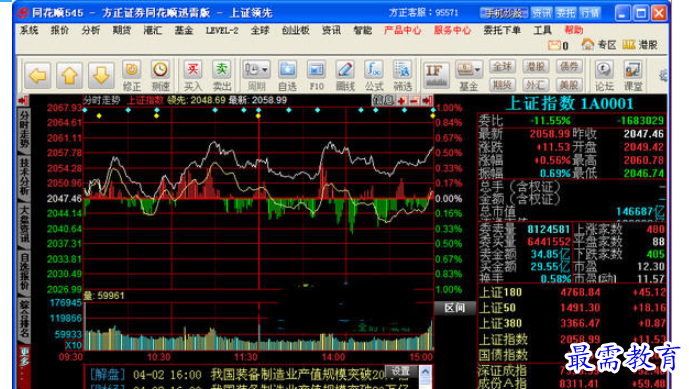Open the 创业板 menu

point(295,30)
